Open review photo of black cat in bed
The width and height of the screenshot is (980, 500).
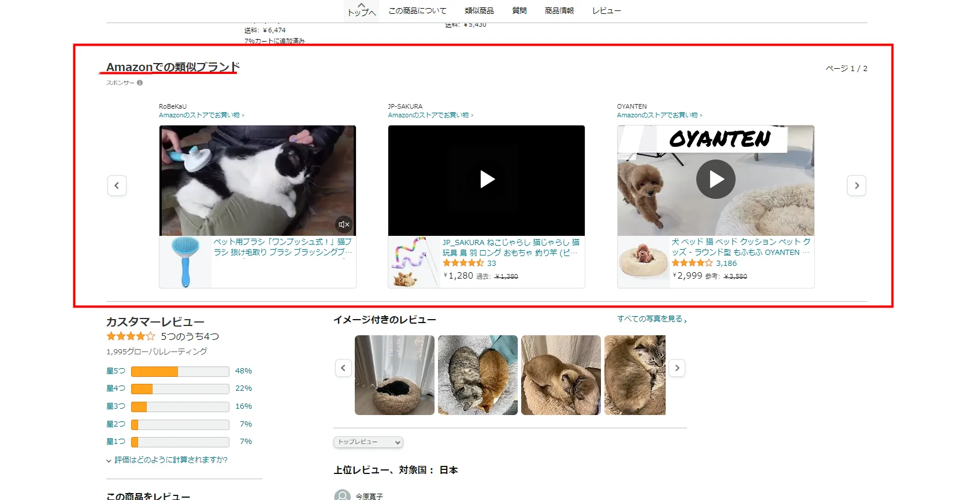[x=395, y=375]
